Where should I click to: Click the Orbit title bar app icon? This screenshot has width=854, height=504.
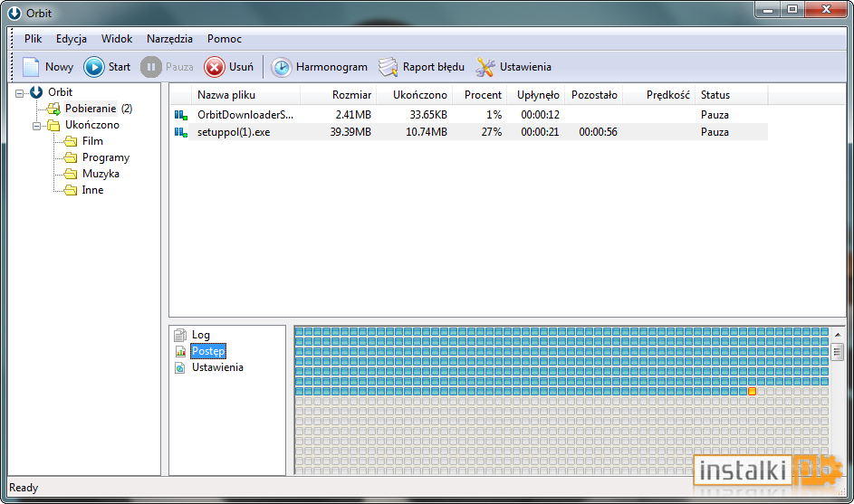[14, 13]
